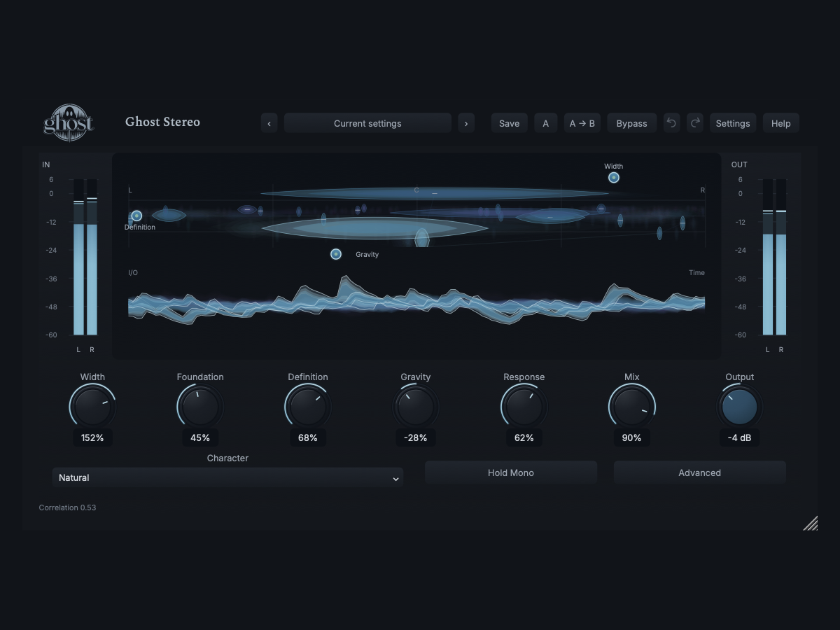Click the Foundation knob
This screenshot has width=840, height=630.
200,407
